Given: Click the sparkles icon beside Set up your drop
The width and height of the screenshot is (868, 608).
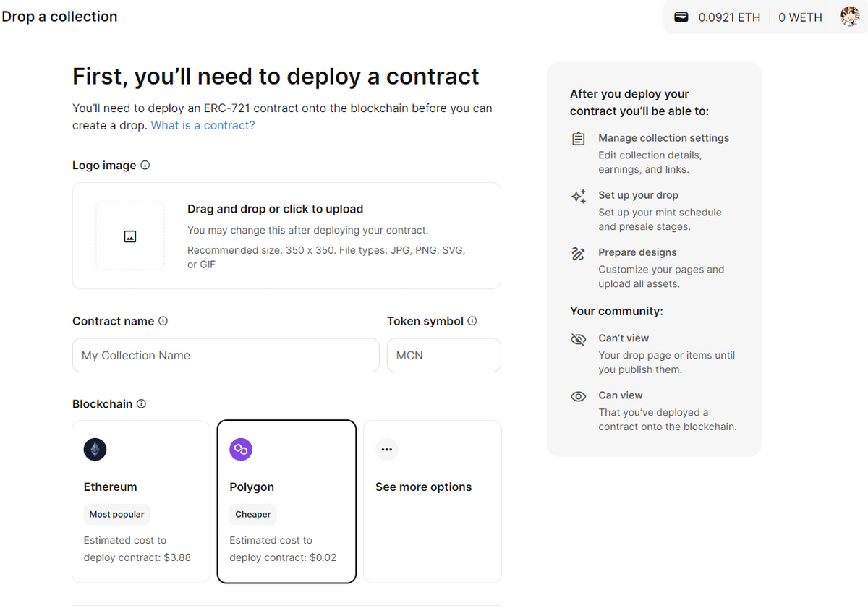Looking at the screenshot, I should pos(578,196).
